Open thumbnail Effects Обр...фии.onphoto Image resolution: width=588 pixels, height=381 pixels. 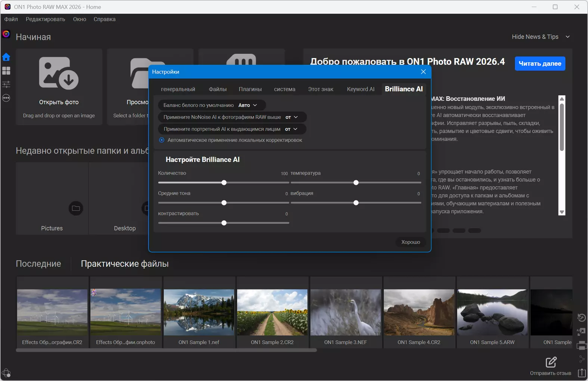tap(126, 313)
